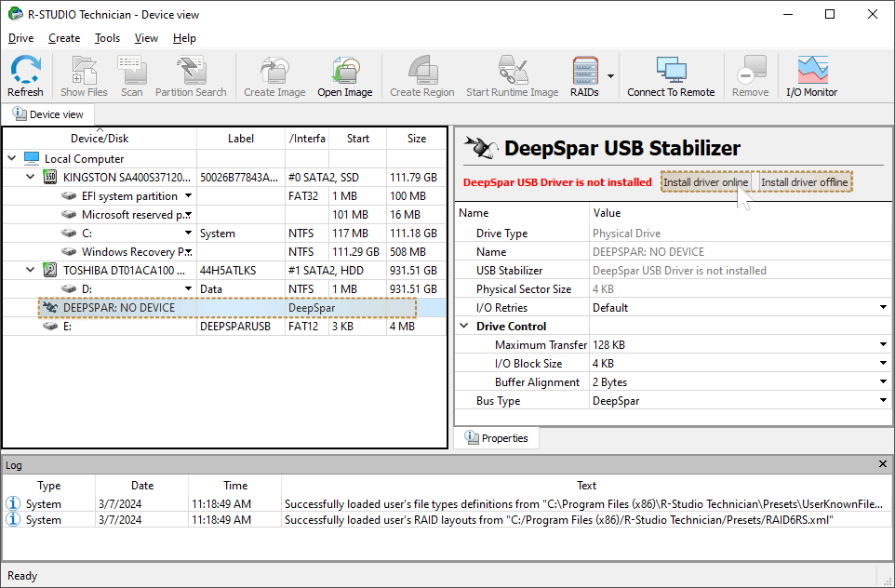This screenshot has width=895, height=588.
Task: Click the Type column header in Log
Action: point(49,486)
